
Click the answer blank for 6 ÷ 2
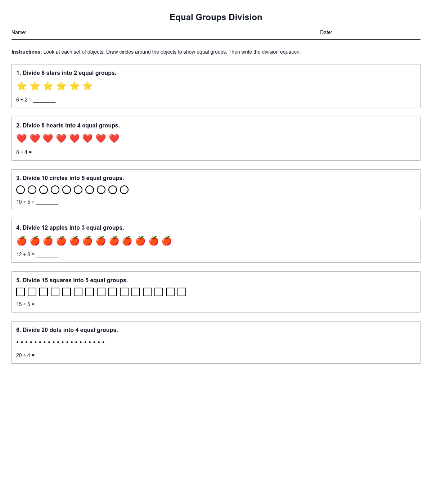(x=44, y=100)
